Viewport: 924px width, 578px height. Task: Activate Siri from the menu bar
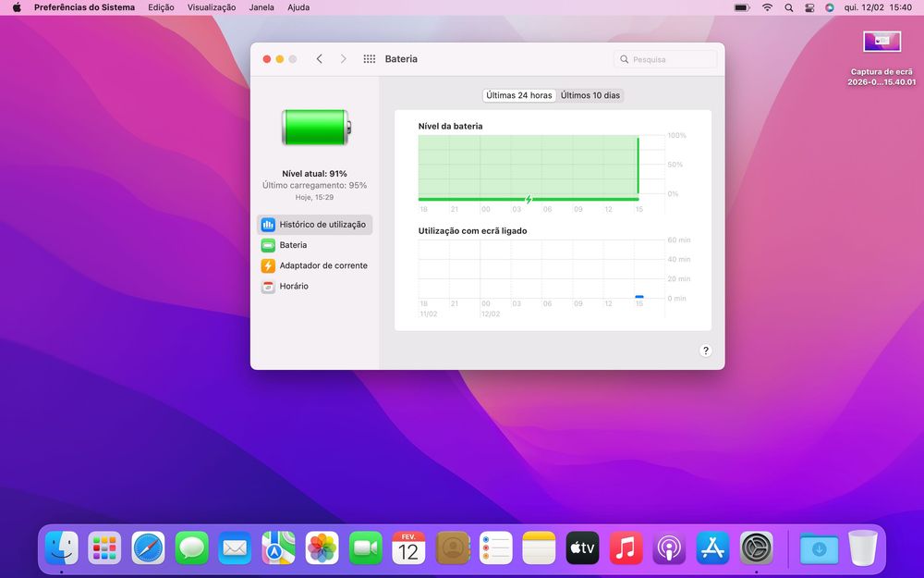(830, 7)
